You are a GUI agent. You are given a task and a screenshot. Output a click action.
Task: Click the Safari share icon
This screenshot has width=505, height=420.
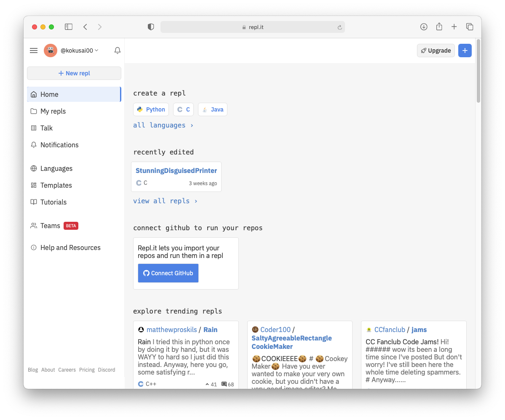click(x=439, y=27)
